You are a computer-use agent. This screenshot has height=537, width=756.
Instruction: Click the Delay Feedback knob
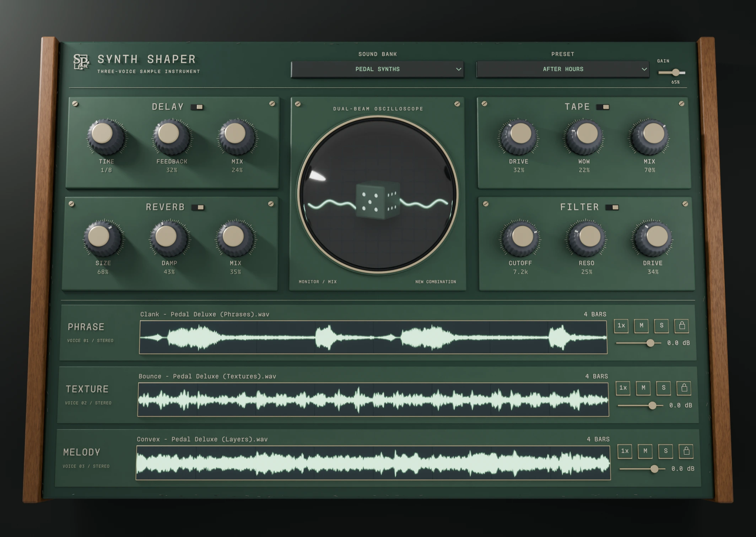click(x=172, y=137)
